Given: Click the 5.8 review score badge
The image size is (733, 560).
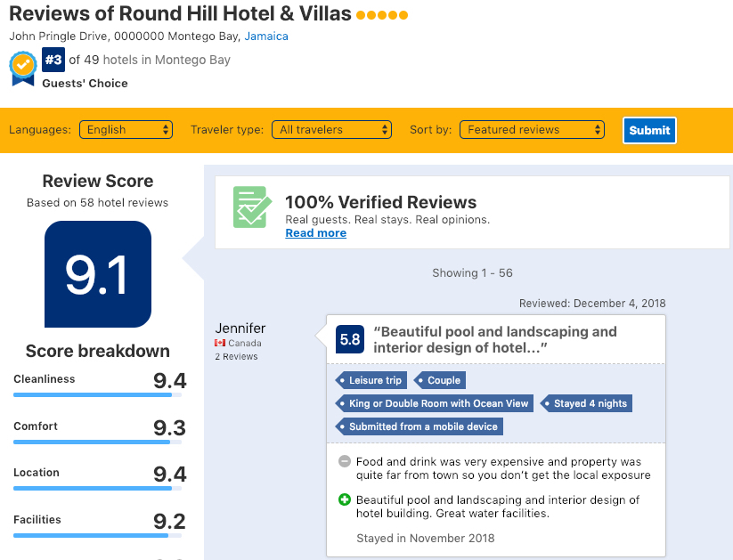Looking at the screenshot, I should pos(350,339).
